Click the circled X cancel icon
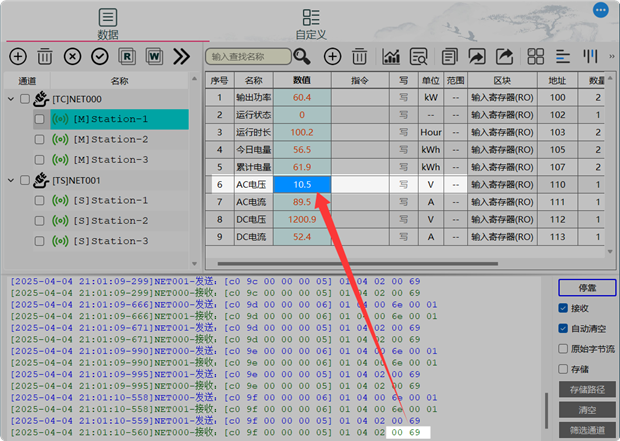 (72, 57)
